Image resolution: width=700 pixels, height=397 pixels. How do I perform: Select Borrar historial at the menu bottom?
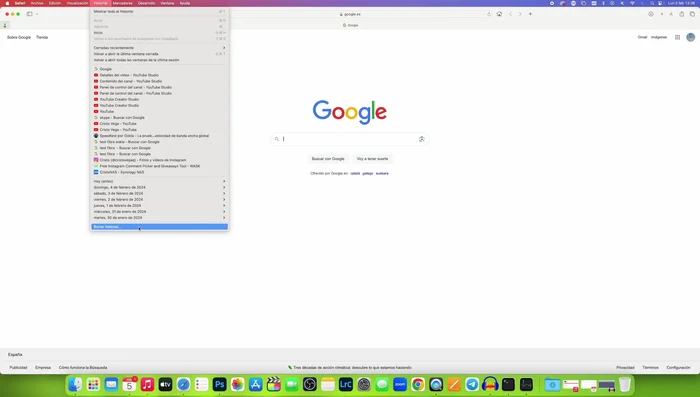click(x=159, y=227)
